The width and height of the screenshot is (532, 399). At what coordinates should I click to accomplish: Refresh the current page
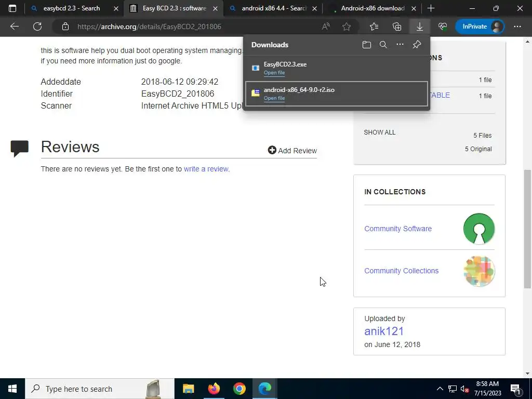37,26
